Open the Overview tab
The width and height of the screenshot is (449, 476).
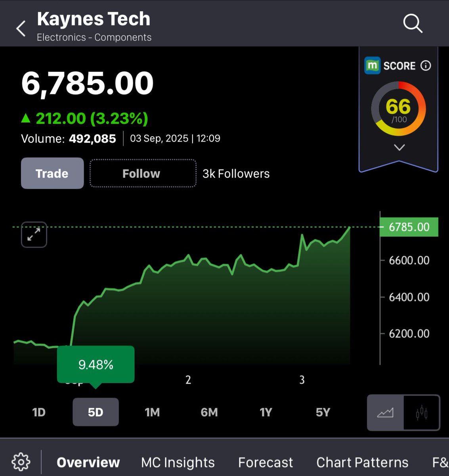pos(88,463)
